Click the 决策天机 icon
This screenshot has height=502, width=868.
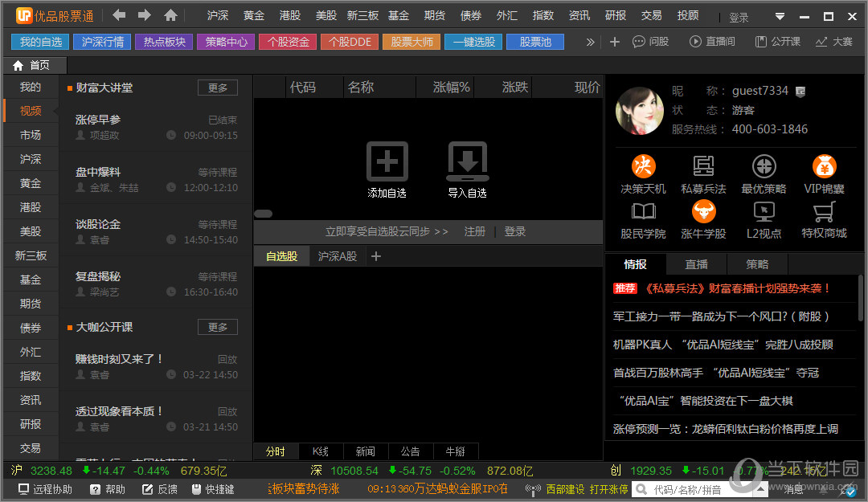(643, 166)
